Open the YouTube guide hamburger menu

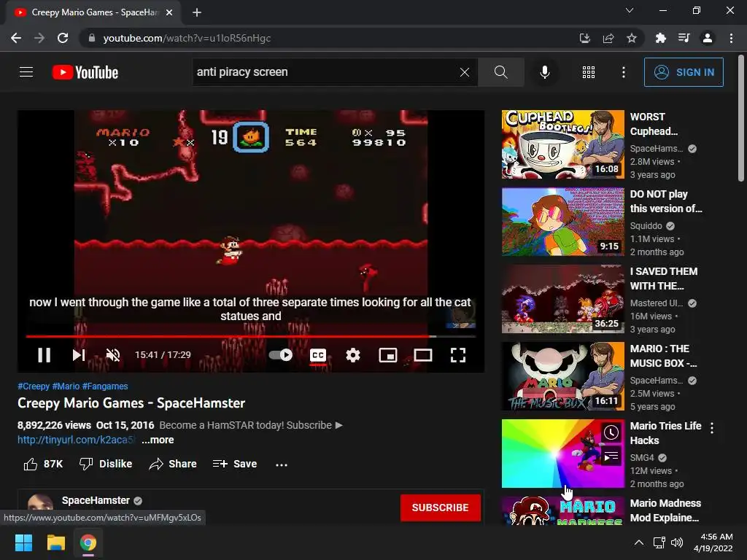click(x=26, y=72)
